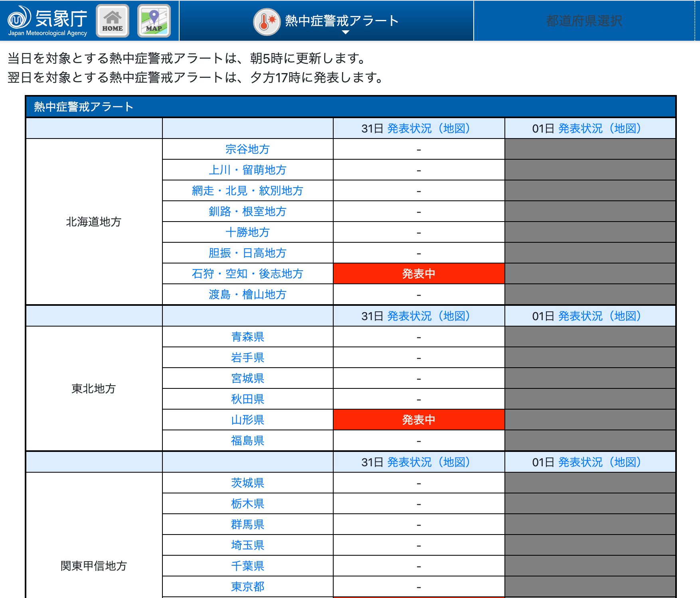Viewport: 700px width, 598px height.
Task: Click the 東北地方 region label
Action: pyautogui.click(x=93, y=389)
